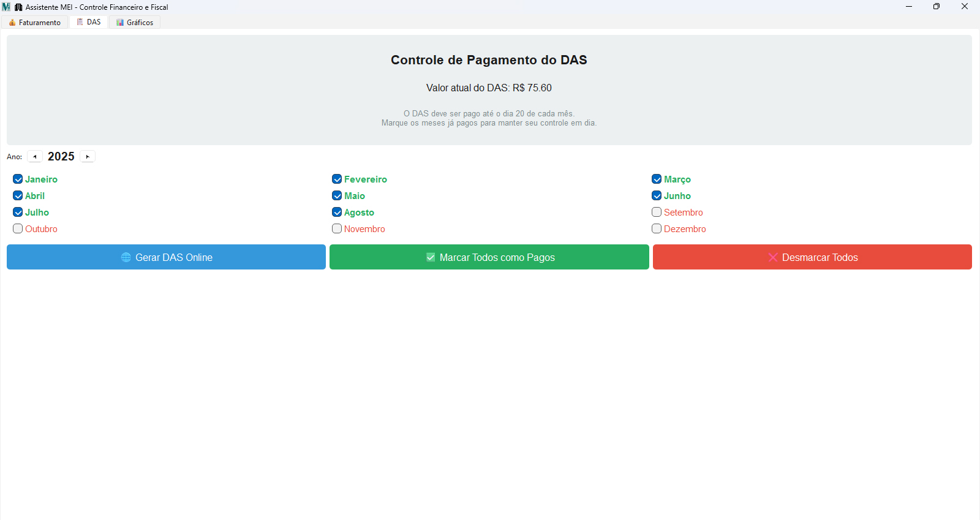980x520 pixels.
Task: Open the Faturamento tab
Action: pos(35,23)
